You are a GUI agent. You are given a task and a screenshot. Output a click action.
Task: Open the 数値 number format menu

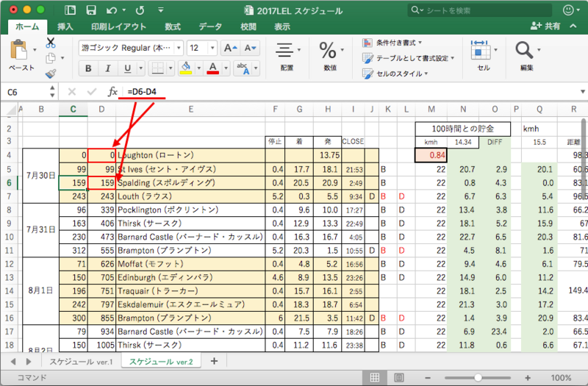(x=331, y=56)
